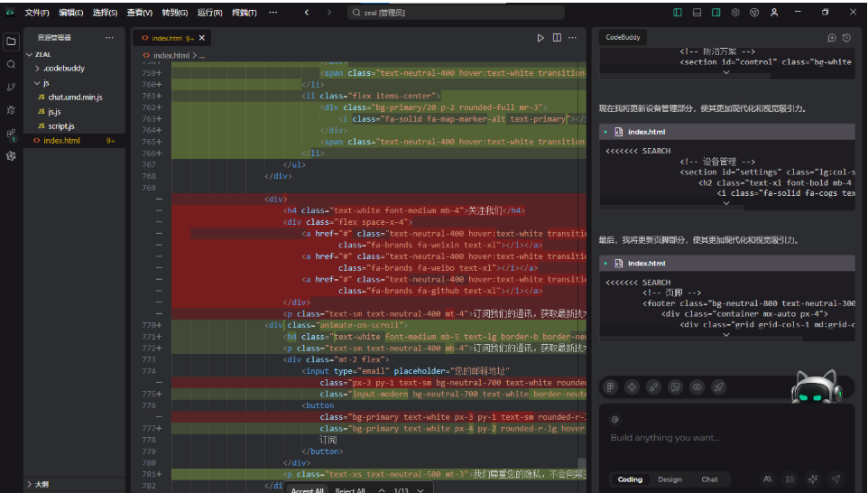
Task: Open the Search view in activity bar
Action: 11,65
